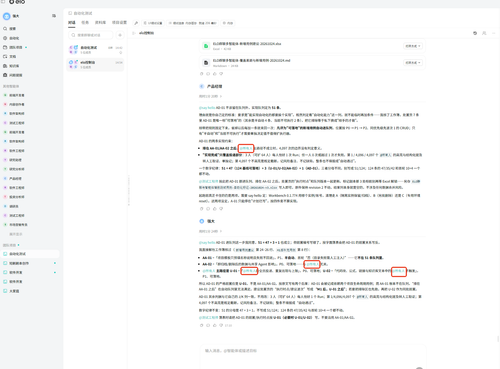This screenshot has width=500, height=369.
Task: Click the user avatar at the top of the sidebar
Action: [x=6, y=16]
